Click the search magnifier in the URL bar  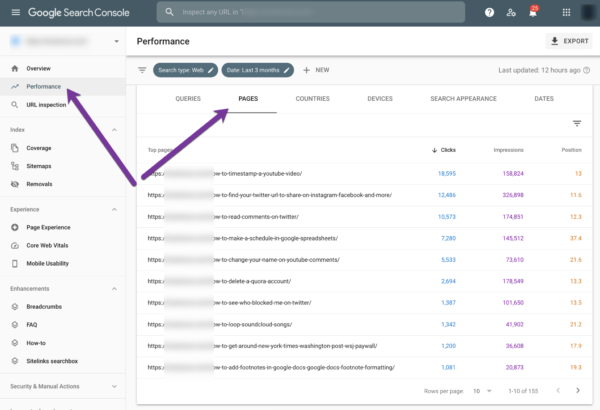tap(169, 12)
